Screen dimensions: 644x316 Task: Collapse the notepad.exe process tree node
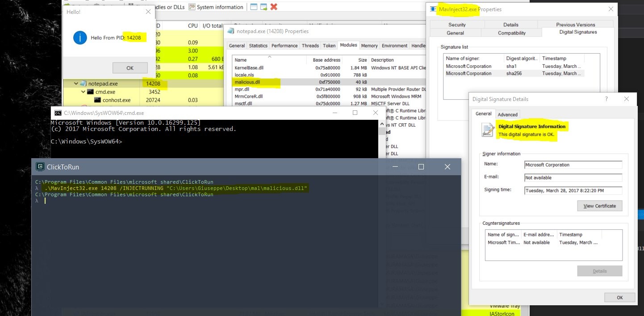[76, 84]
